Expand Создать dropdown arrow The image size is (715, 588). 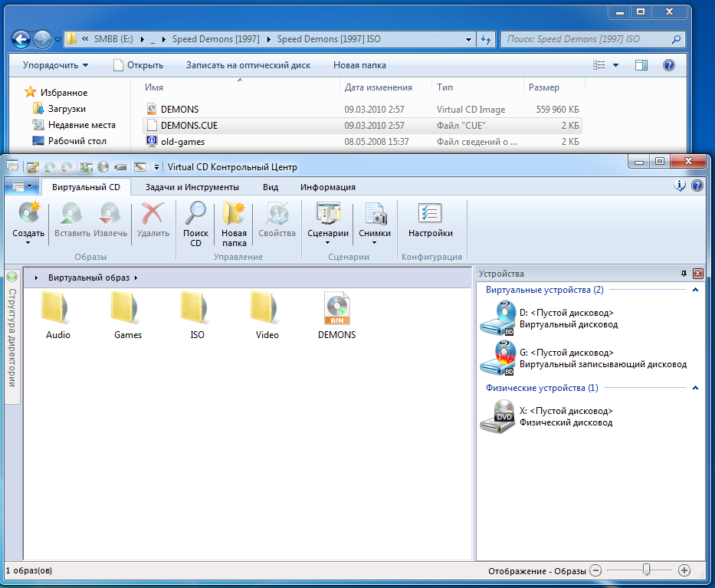(28, 243)
